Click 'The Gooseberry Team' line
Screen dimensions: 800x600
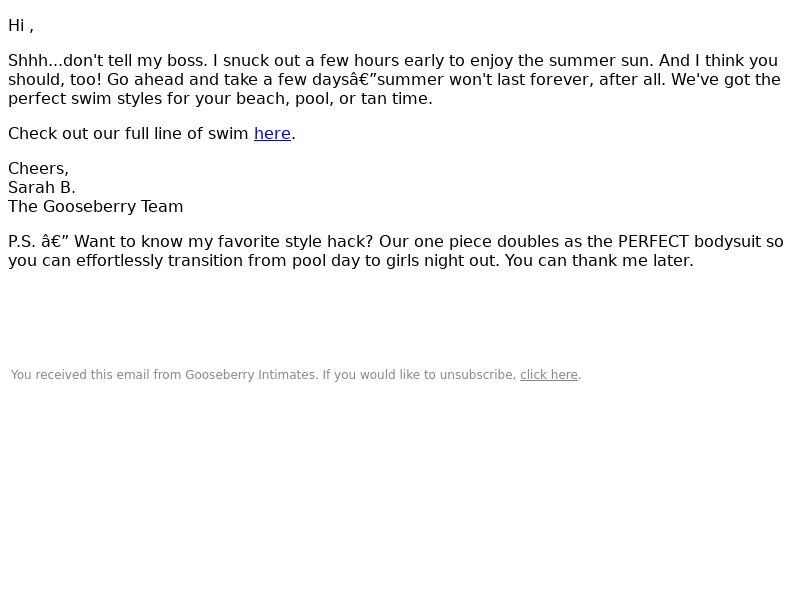click(x=95, y=207)
